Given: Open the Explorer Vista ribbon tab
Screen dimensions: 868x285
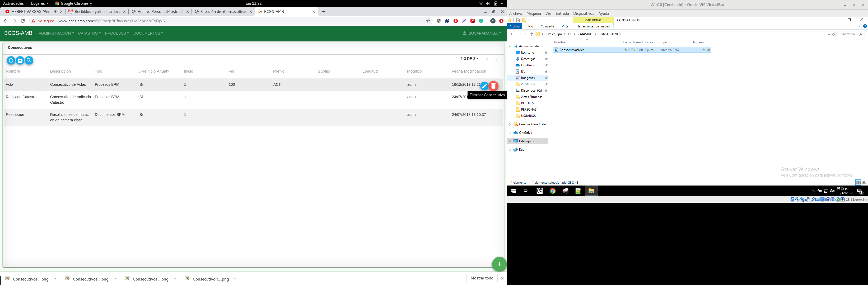Looking at the screenshot, I should [x=565, y=26].
